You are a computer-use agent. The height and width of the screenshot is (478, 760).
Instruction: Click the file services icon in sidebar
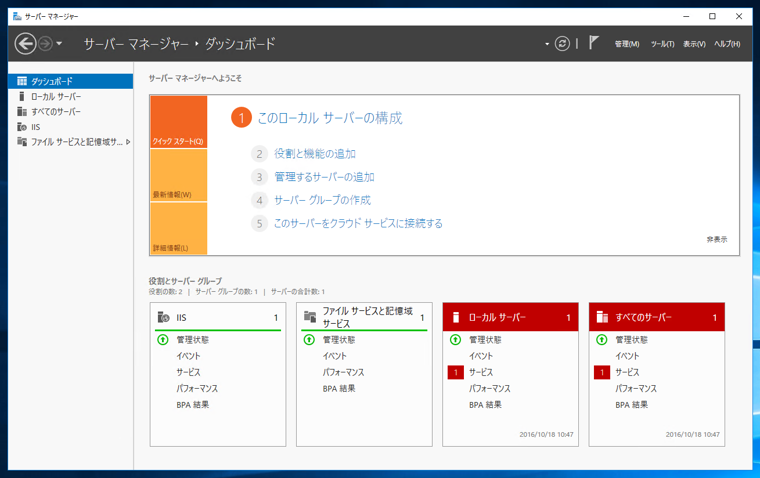pos(22,142)
